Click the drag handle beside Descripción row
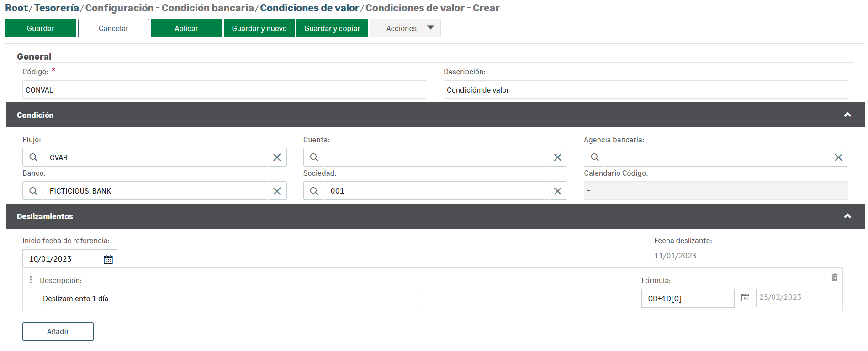868x351 pixels. pyautogui.click(x=31, y=280)
